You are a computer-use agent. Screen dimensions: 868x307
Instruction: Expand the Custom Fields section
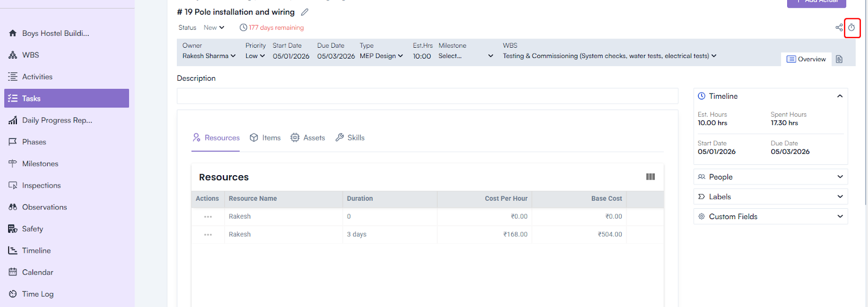(770, 216)
